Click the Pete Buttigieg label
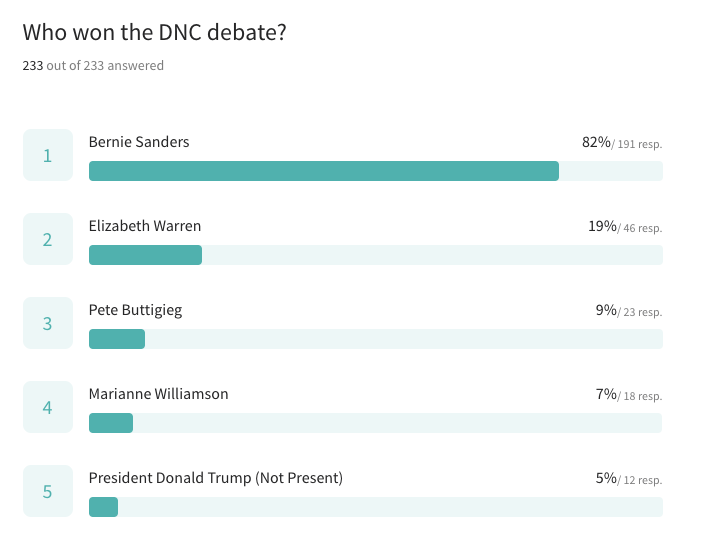The image size is (709, 551). [x=135, y=311]
